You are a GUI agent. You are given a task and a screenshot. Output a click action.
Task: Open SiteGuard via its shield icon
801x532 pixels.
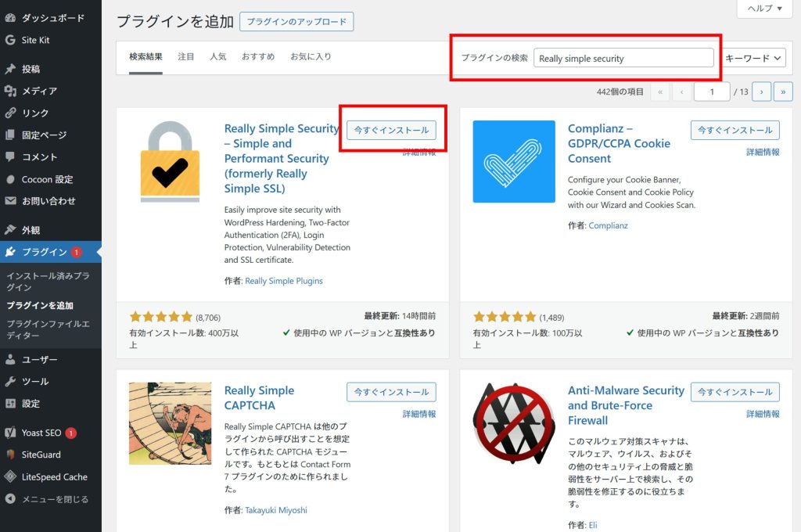tap(10, 455)
